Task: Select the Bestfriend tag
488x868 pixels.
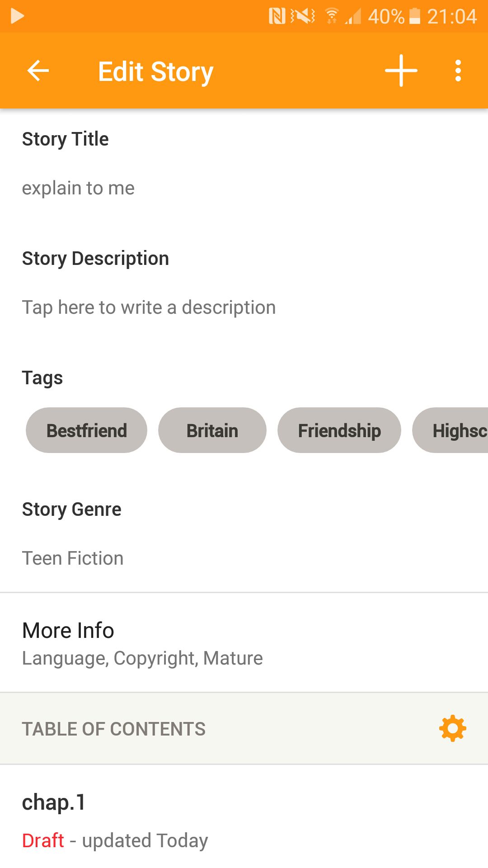Action: pos(86,430)
